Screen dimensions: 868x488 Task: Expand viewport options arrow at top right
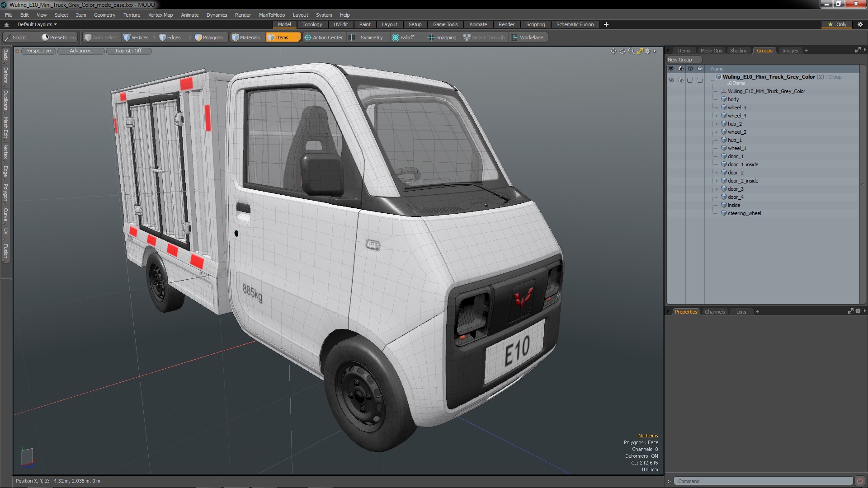[x=655, y=51]
